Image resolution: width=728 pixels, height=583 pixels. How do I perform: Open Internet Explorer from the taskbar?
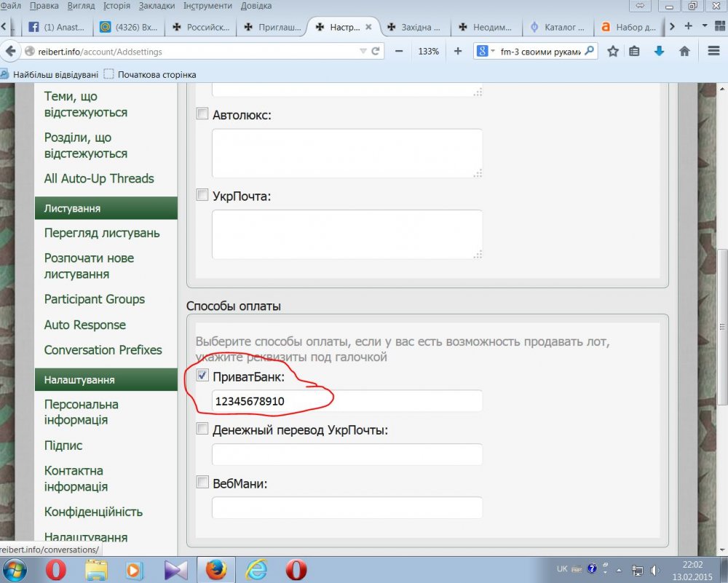[x=256, y=569]
